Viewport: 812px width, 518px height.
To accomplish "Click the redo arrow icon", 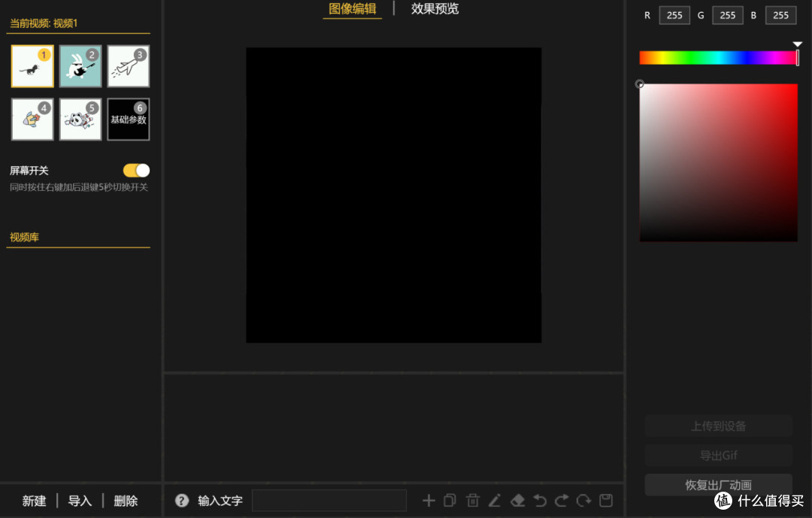I will (562, 501).
